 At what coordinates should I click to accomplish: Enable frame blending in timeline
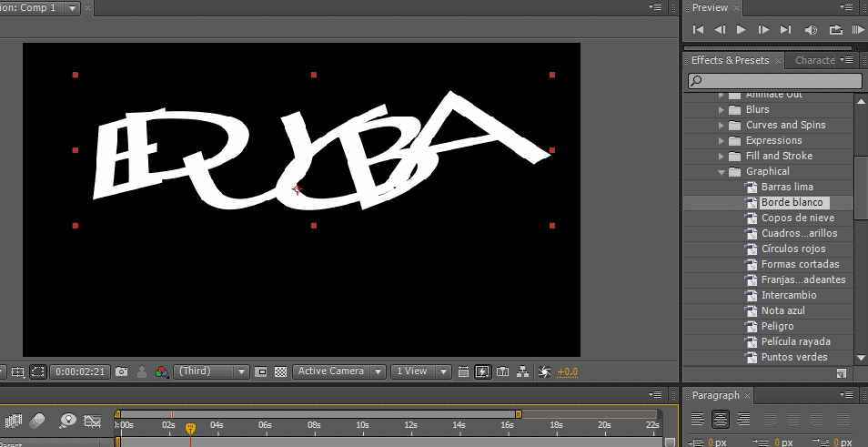click(15, 421)
